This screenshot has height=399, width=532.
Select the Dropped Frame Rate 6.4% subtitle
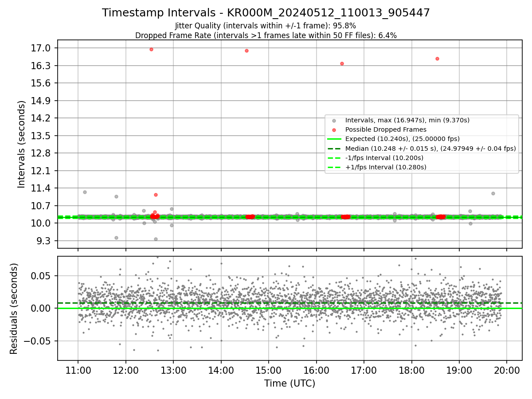266,35
